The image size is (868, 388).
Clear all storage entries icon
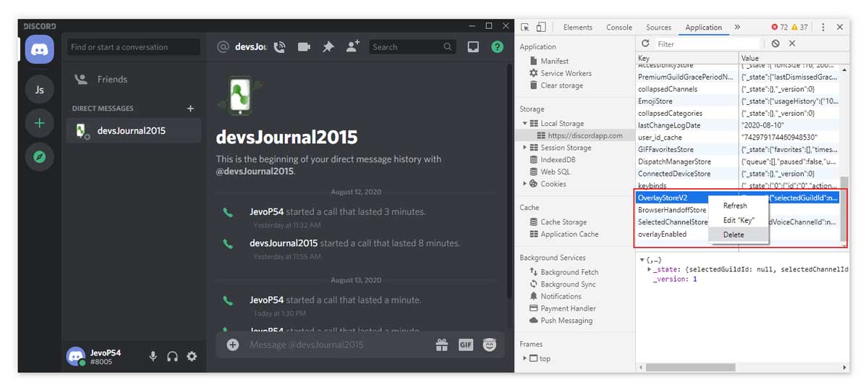(x=775, y=44)
